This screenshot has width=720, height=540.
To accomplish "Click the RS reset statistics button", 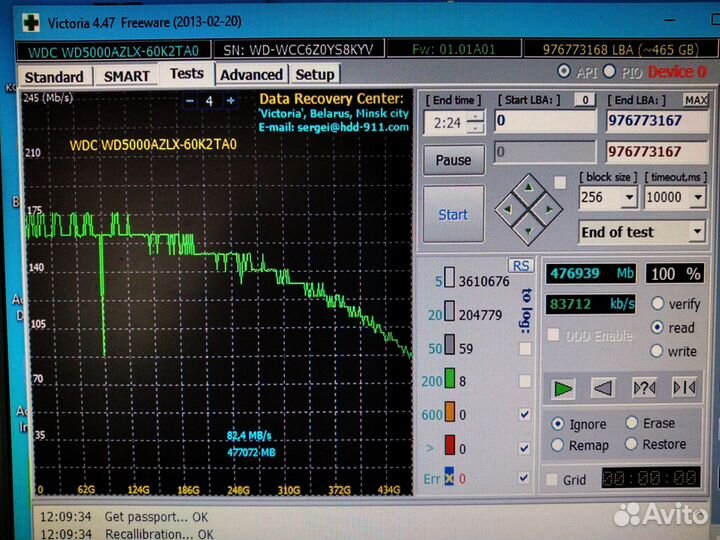I will pos(521,266).
